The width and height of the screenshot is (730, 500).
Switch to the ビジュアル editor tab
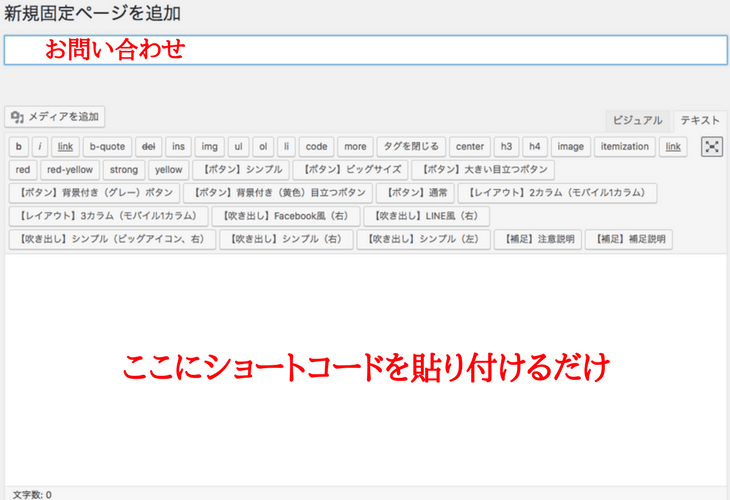[x=637, y=121]
